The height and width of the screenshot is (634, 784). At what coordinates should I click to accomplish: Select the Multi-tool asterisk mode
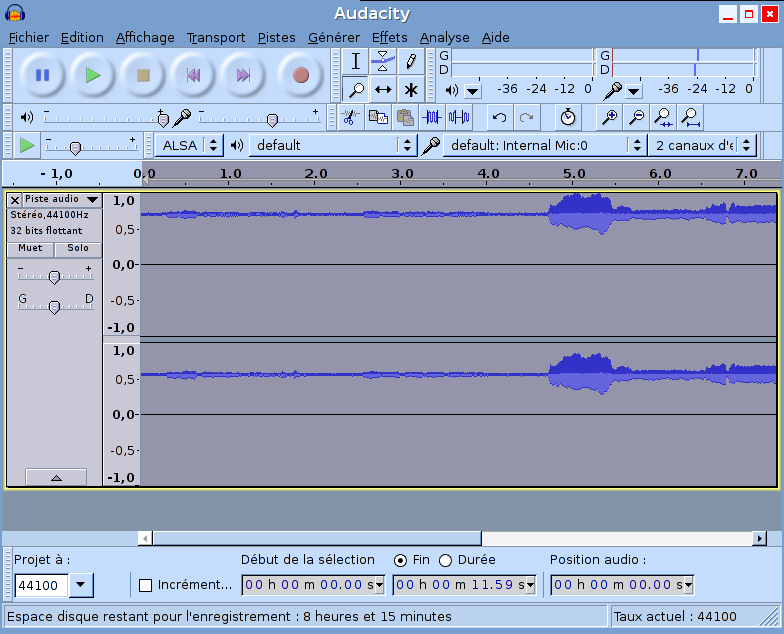[411, 90]
